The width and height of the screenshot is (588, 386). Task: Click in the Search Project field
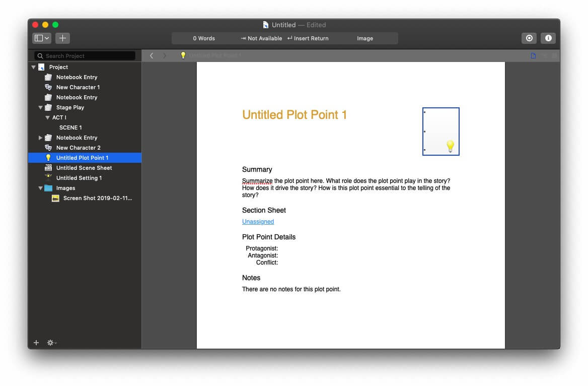click(x=86, y=56)
